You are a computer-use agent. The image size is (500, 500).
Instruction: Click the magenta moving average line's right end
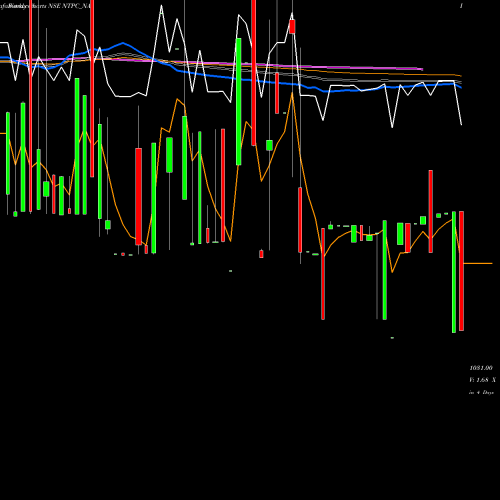(421, 69)
